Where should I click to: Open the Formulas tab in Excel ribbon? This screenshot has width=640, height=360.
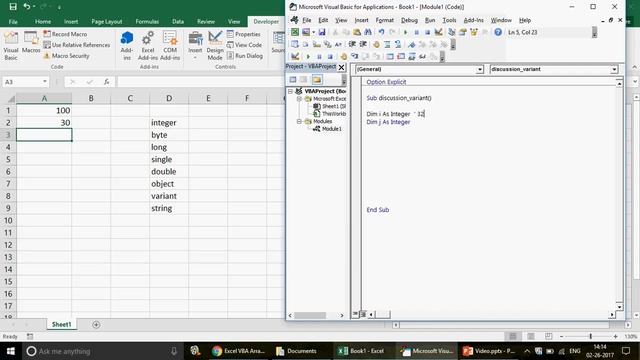[147, 21]
